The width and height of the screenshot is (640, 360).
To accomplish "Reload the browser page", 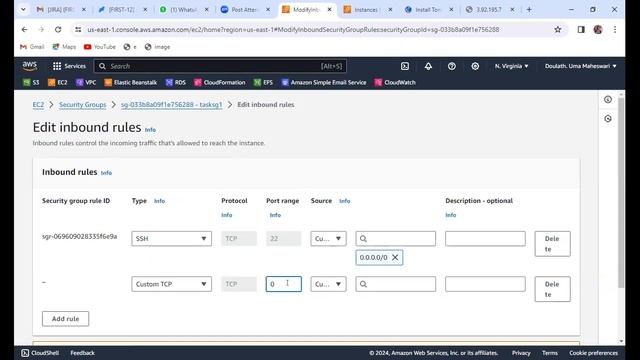I will click(58, 29).
